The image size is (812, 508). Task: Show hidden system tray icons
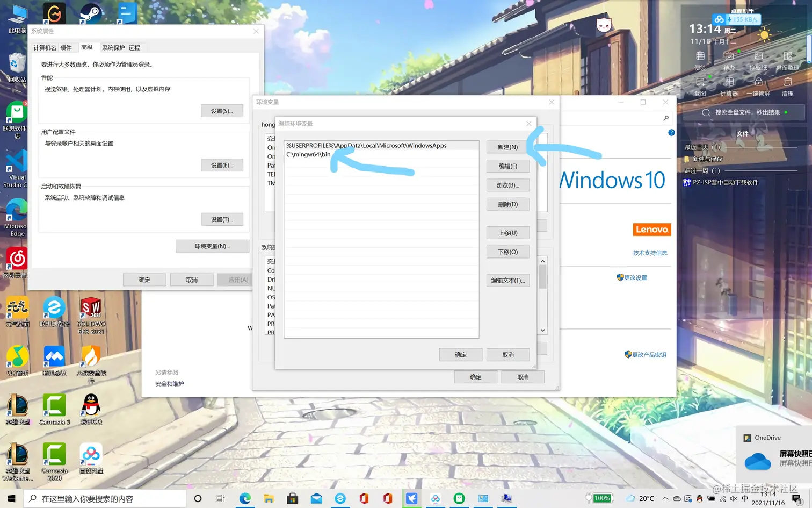coord(665,498)
